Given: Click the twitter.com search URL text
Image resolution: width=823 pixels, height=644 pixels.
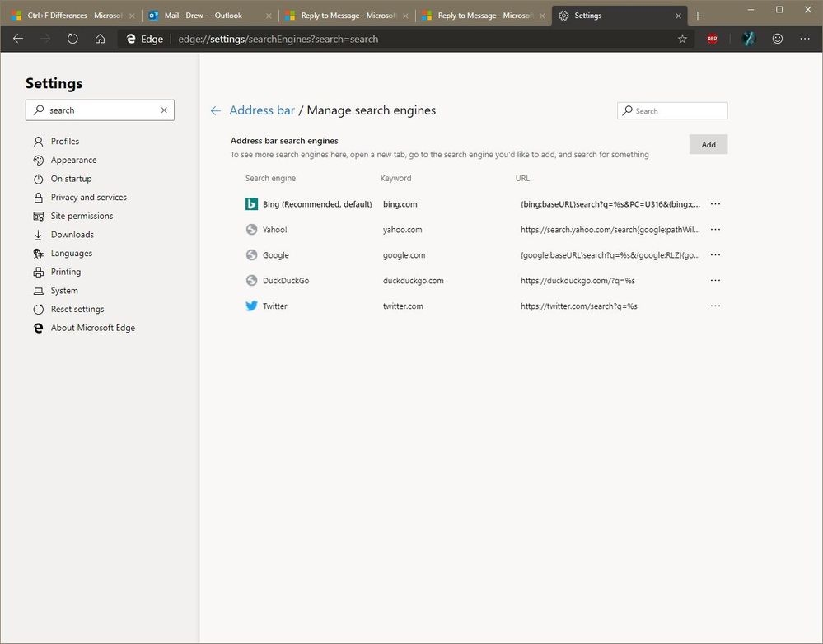Looking at the screenshot, I should click(579, 306).
